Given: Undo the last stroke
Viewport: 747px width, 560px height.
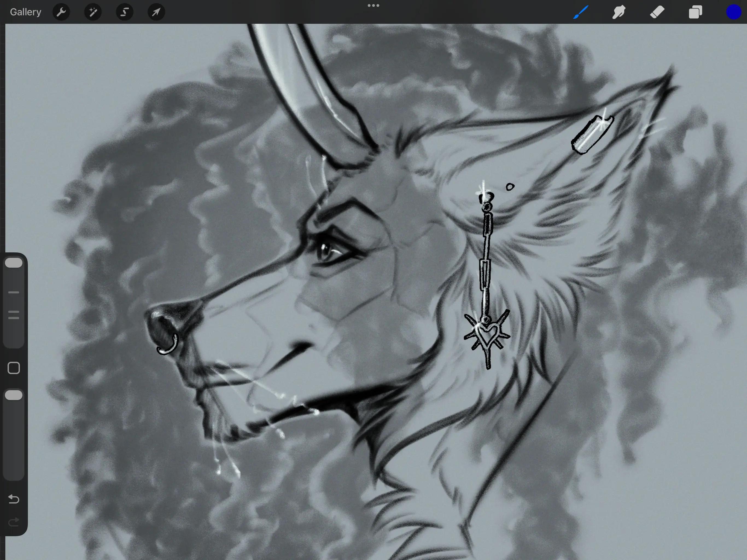Looking at the screenshot, I should (x=14, y=499).
